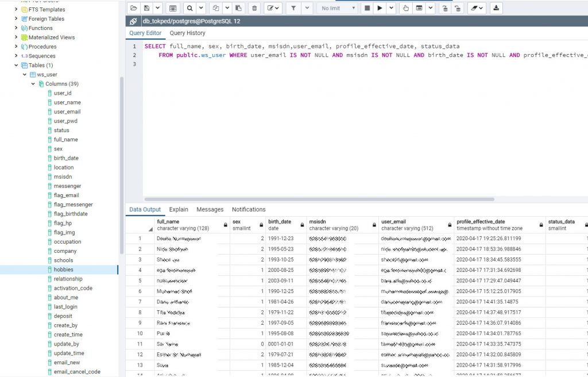Click the Stop query square icon
The image size is (588, 377).
coord(368,8)
